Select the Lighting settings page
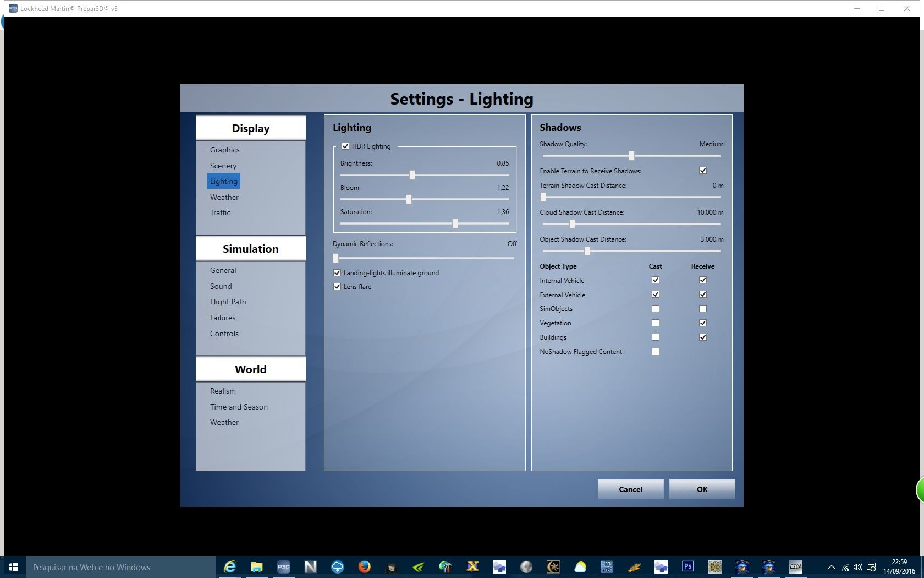The height and width of the screenshot is (578, 924). [x=223, y=181]
